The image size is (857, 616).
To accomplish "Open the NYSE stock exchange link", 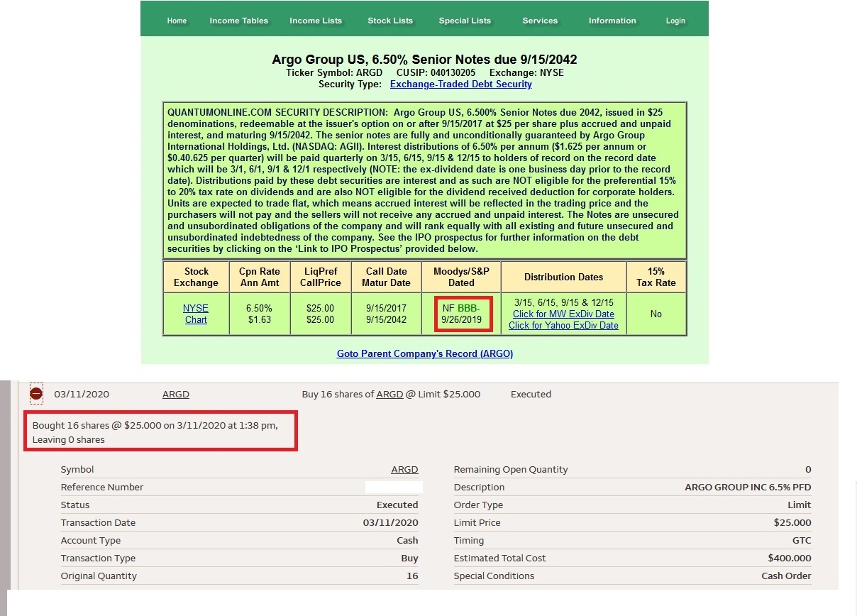I will pos(196,308).
